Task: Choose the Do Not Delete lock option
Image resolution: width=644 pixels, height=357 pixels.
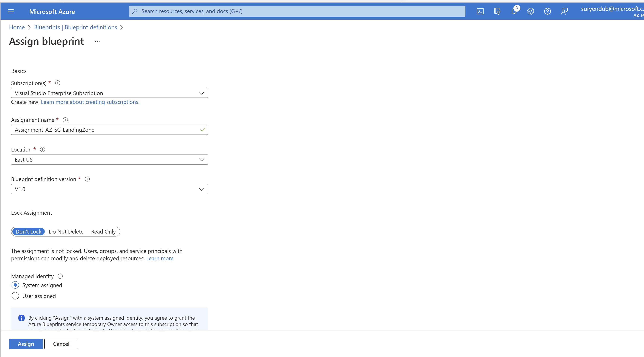Action: click(x=66, y=232)
